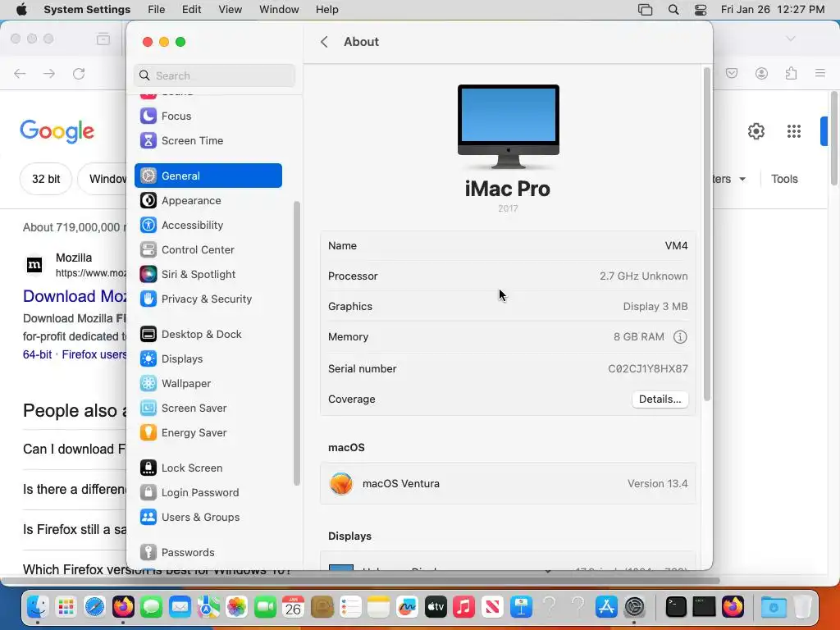Open Mail from the Dock
This screenshot has height=630, width=840.
tap(180, 607)
